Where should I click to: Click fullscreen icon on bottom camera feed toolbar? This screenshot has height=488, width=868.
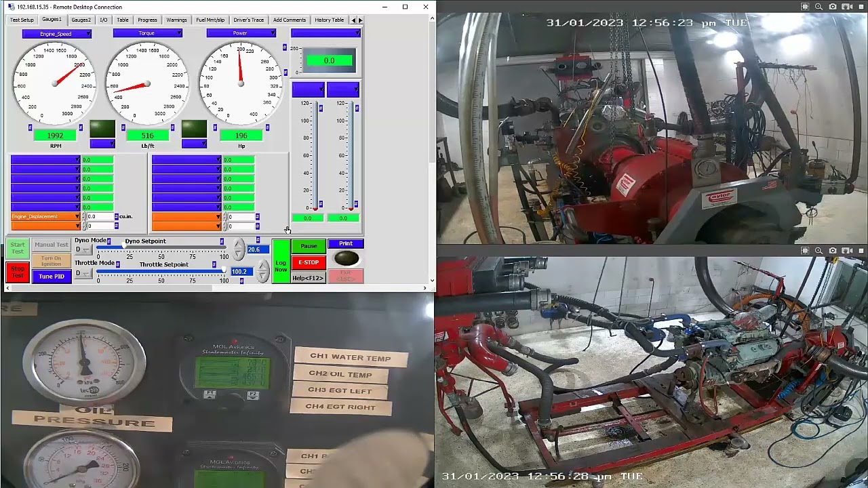805,251
